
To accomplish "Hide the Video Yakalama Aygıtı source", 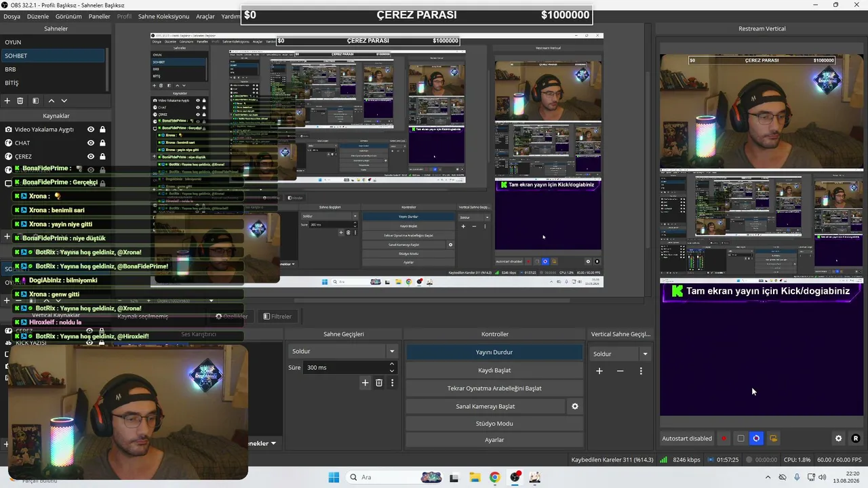I will coord(90,129).
